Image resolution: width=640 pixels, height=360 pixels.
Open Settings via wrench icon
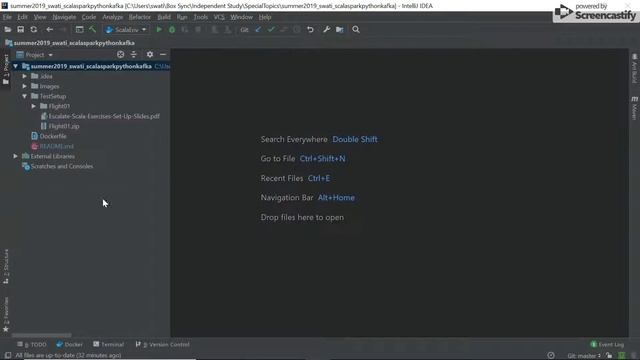pos(327,29)
